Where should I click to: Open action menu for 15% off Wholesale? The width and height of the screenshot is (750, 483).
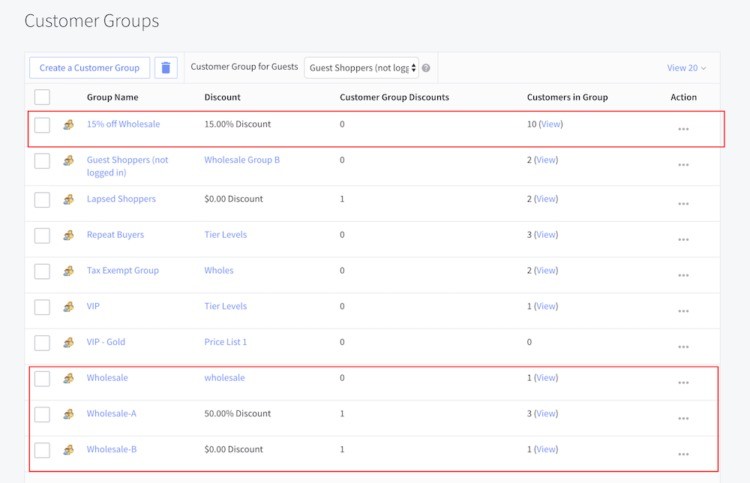[683, 129]
